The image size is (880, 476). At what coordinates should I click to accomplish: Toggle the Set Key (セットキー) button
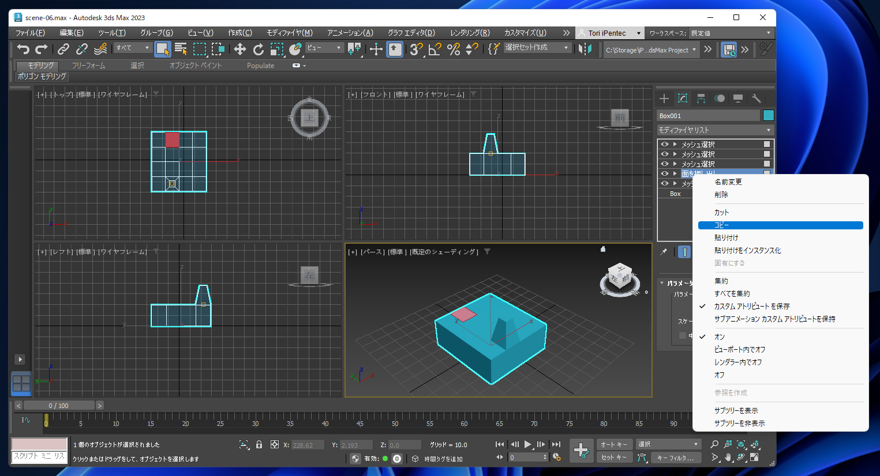615,457
